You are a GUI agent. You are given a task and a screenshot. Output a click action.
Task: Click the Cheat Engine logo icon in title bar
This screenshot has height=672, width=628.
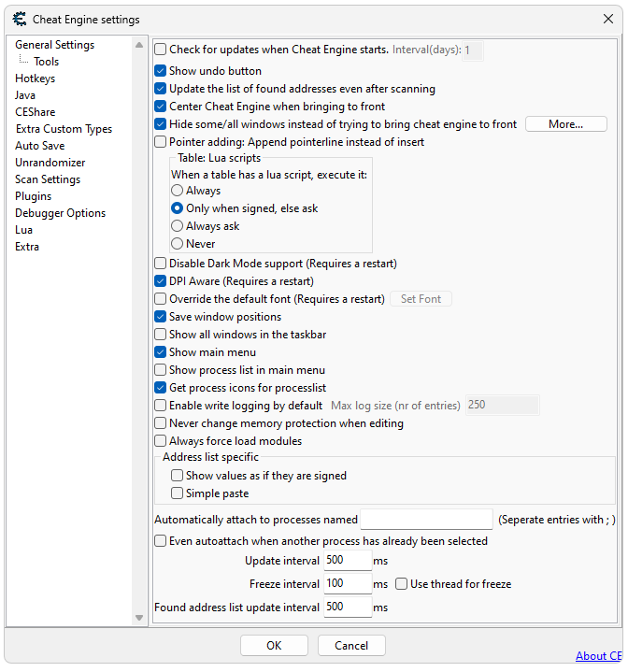tap(20, 19)
